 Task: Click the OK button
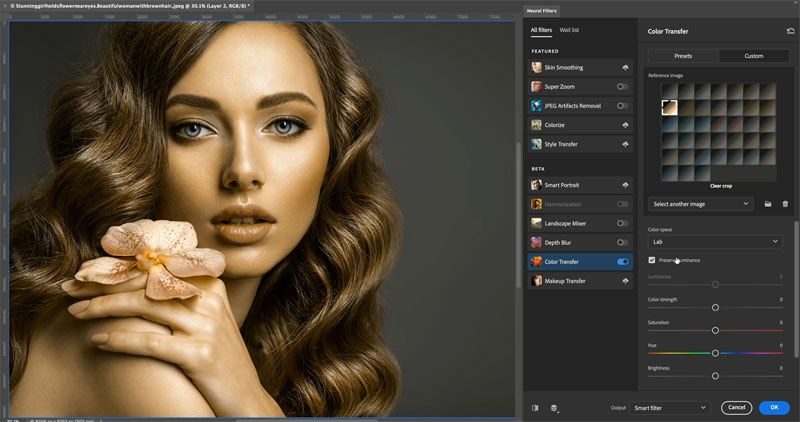tap(774, 407)
